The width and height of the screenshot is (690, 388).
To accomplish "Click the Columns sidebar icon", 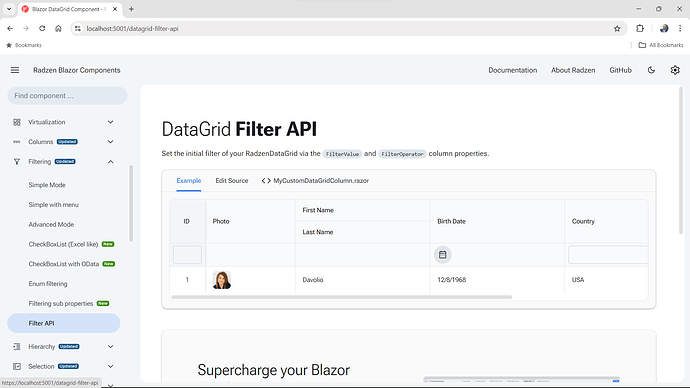I will (17, 142).
